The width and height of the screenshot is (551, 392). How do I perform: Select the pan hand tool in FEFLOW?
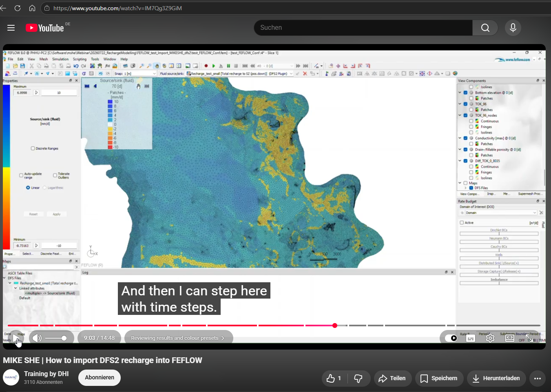pos(157,66)
